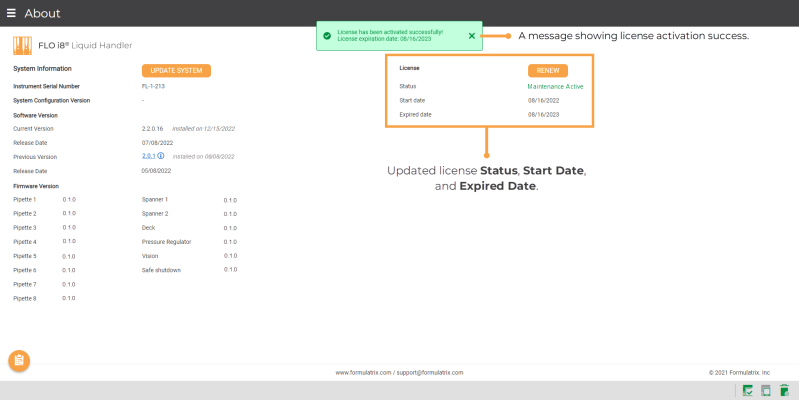This screenshot has height=400, width=799.
Task: Click the support@formulatrix.com email link
Action: (x=430, y=372)
